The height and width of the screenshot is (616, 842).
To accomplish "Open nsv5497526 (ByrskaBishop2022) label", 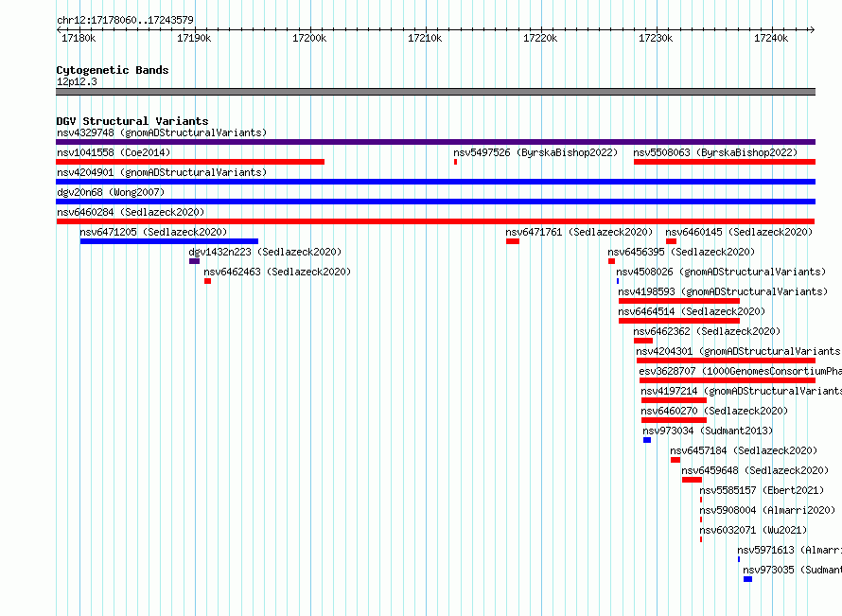I will [535, 152].
